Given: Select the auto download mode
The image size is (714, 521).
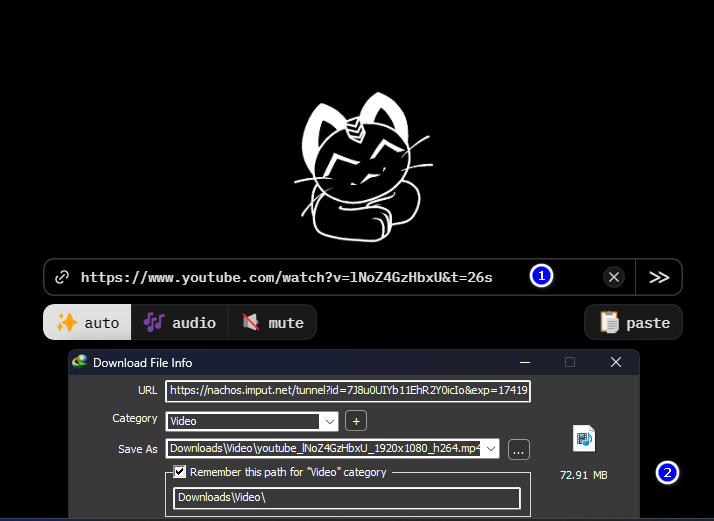Looking at the screenshot, I should (x=87, y=322).
